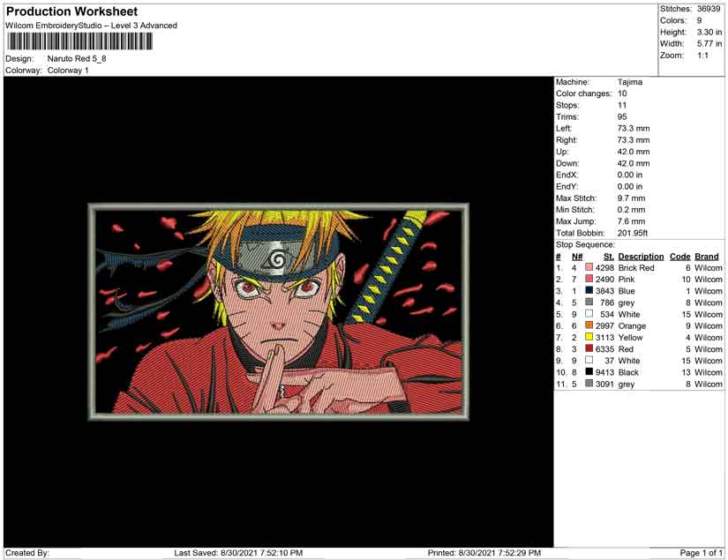Screen dimensions: 728x560
Task: Click the Orange color swatch
Action: pos(589,325)
